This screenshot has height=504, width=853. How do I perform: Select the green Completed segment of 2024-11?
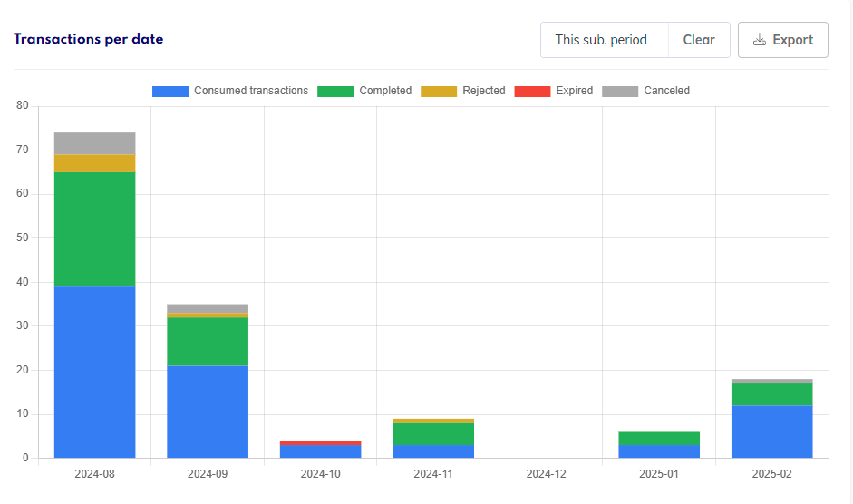click(433, 434)
